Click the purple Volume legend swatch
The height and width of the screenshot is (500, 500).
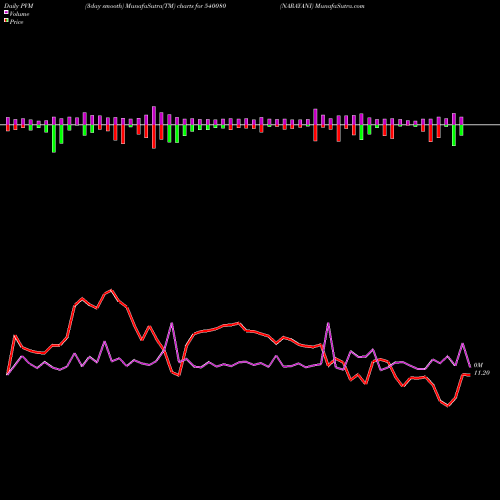(6, 12)
